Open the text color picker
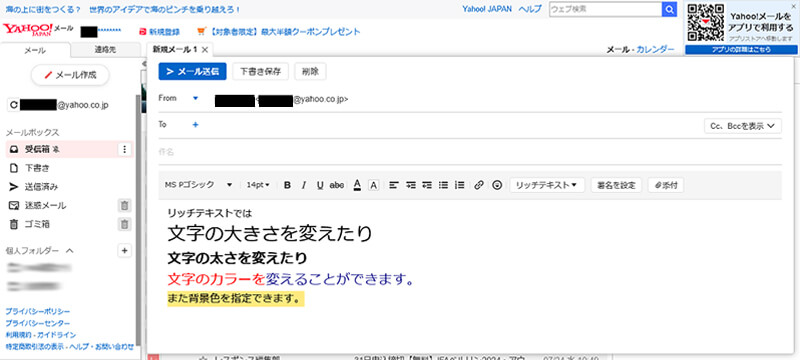 click(x=357, y=185)
